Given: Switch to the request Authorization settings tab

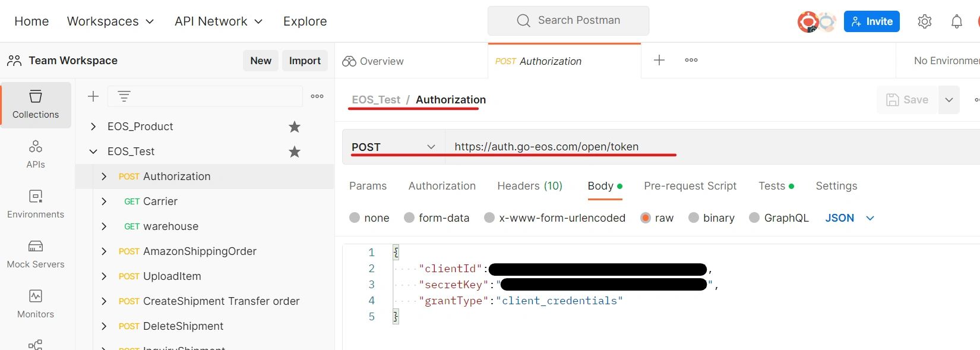Looking at the screenshot, I should [x=442, y=186].
